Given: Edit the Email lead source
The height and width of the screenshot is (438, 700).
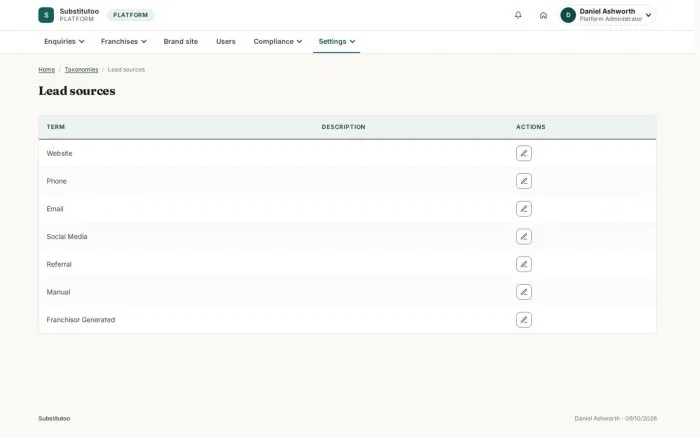Looking at the screenshot, I should coord(524,209).
